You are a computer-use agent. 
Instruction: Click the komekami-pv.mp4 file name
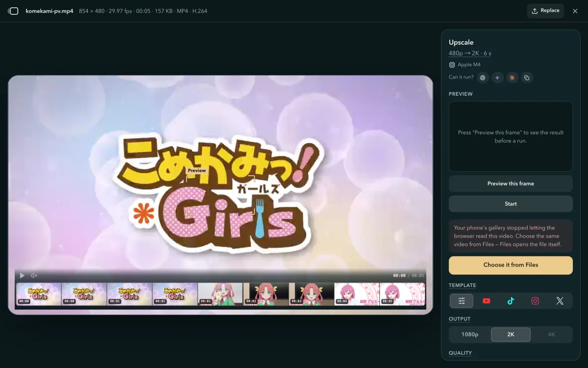tap(49, 11)
